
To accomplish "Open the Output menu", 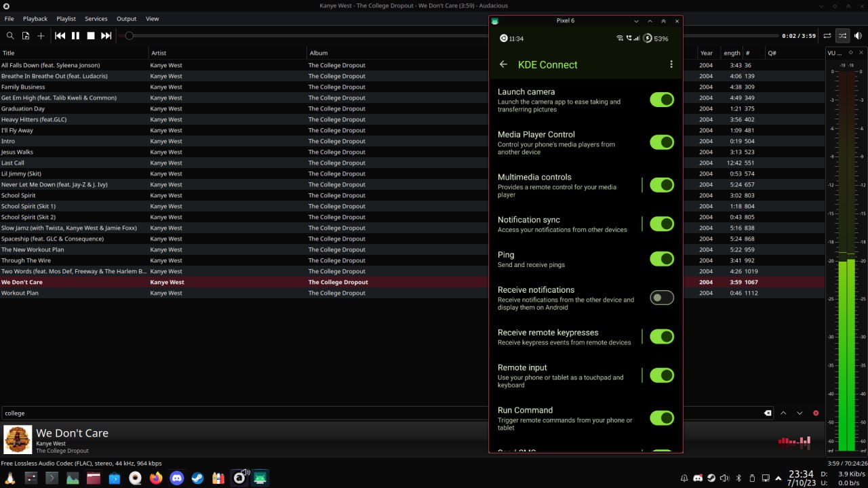I will coord(126,19).
